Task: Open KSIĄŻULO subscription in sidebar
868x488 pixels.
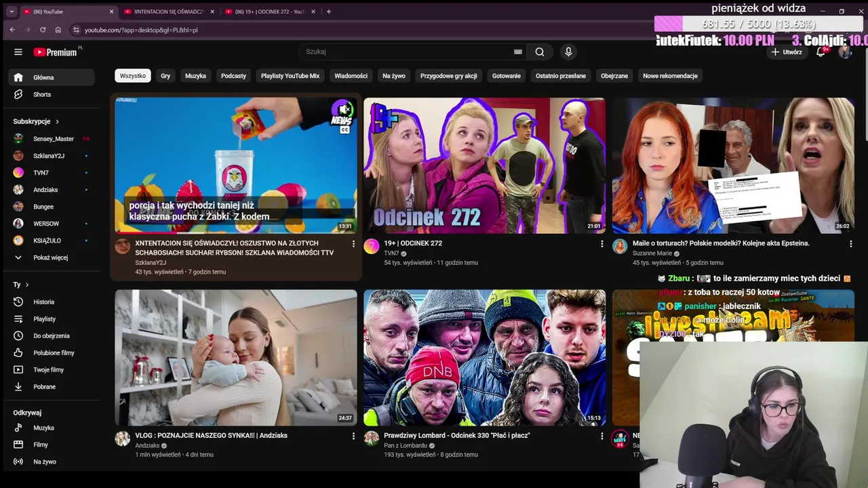Action: click(x=52, y=241)
